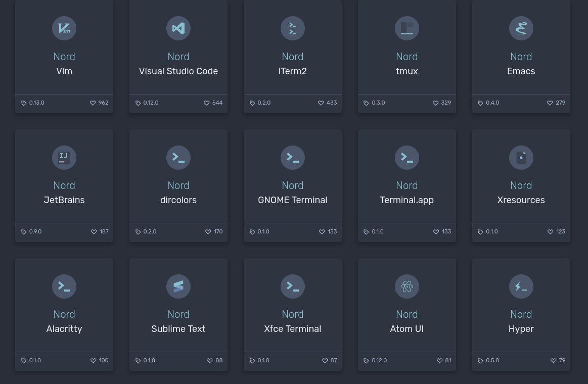Screen dimensions: 588x384
Task: Click the version tag icon on the dircolors card
Action: tap(138, 231)
